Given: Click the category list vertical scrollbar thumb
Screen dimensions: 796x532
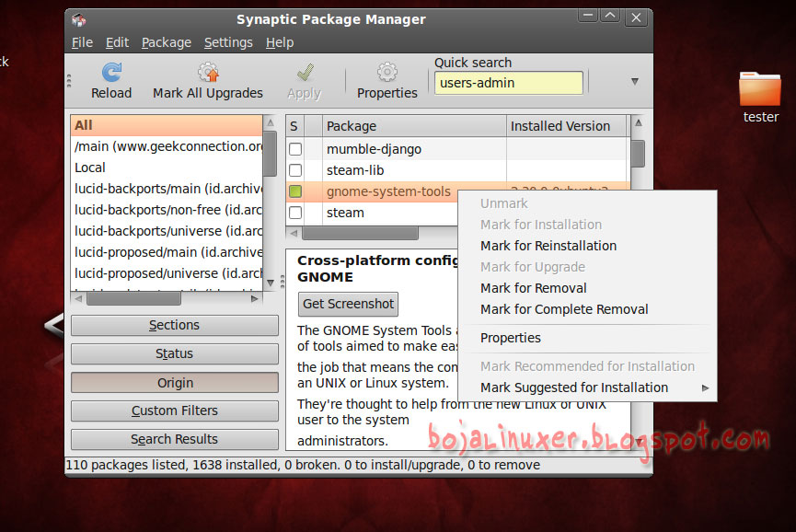Looking at the screenshot, I should pyautogui.click(x=271, y=154).
